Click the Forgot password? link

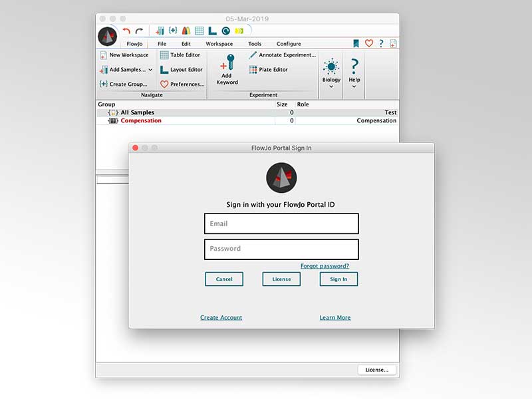(325, 266)
